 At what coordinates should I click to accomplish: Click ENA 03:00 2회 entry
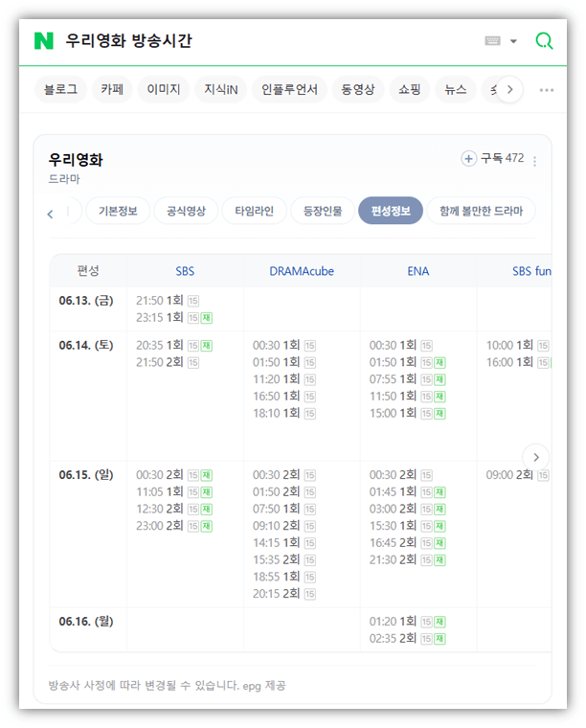click(x=407, y=509)
